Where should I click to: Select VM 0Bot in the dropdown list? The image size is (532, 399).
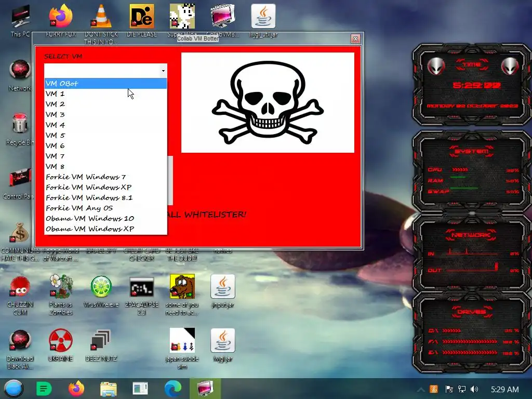pos(105,84)
